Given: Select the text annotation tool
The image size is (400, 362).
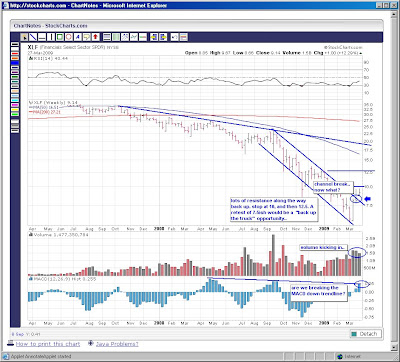Looking at the screenshot, I should pyautogui.click(x=78, y=37).
